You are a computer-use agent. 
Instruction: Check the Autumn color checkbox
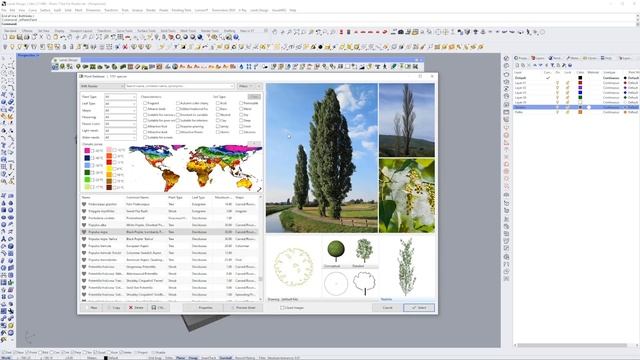click(178, 103)
